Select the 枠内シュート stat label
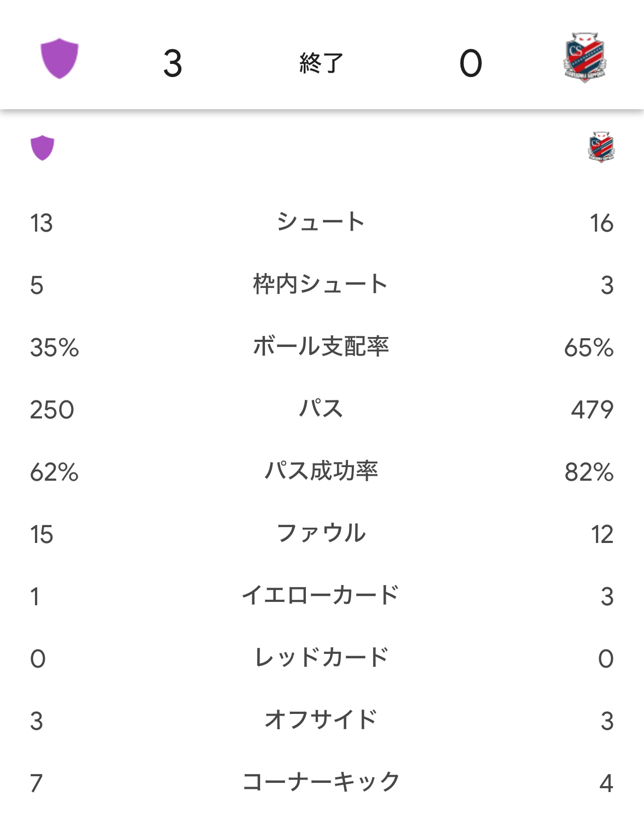Image resolution: width=644 pixels, height=815 pixels. pos(321,285)
